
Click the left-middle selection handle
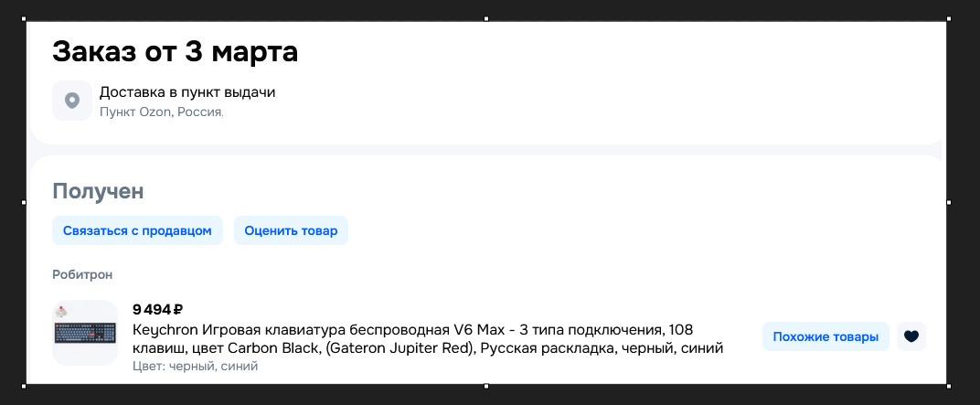coord(25,202)
